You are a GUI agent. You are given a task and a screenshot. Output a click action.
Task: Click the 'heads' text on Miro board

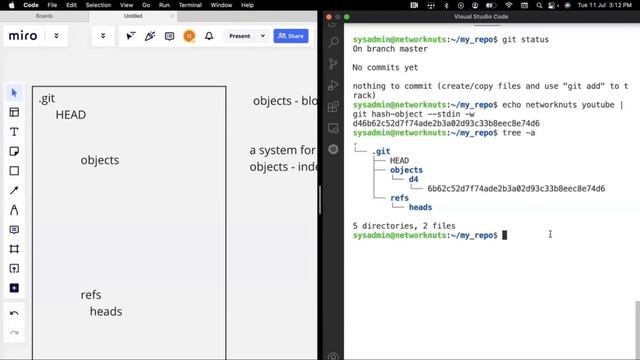click(x=106, y=311)
